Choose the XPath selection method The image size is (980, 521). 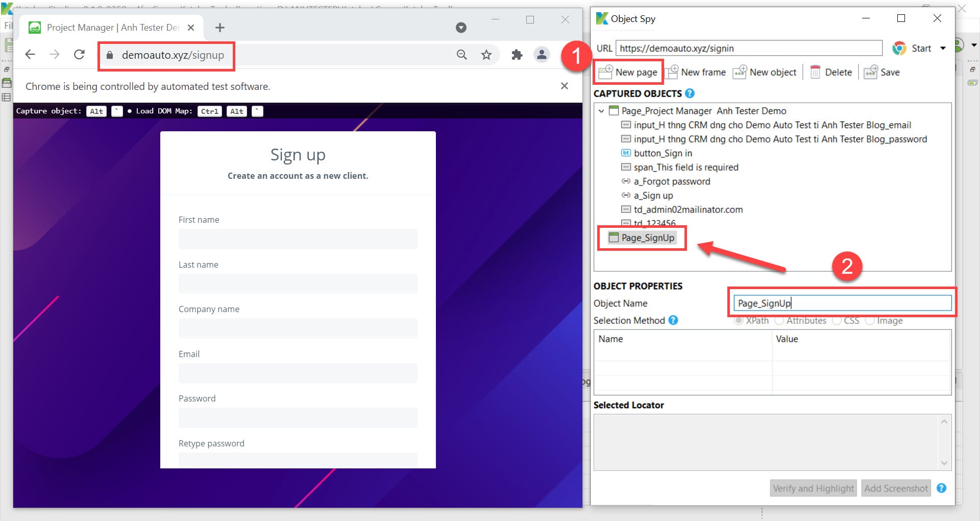[x=751, y=321]
